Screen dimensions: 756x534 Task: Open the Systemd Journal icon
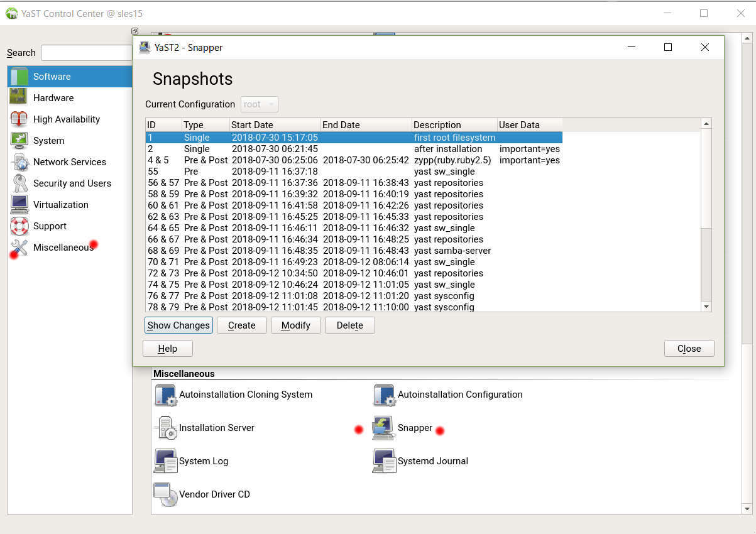384,461
